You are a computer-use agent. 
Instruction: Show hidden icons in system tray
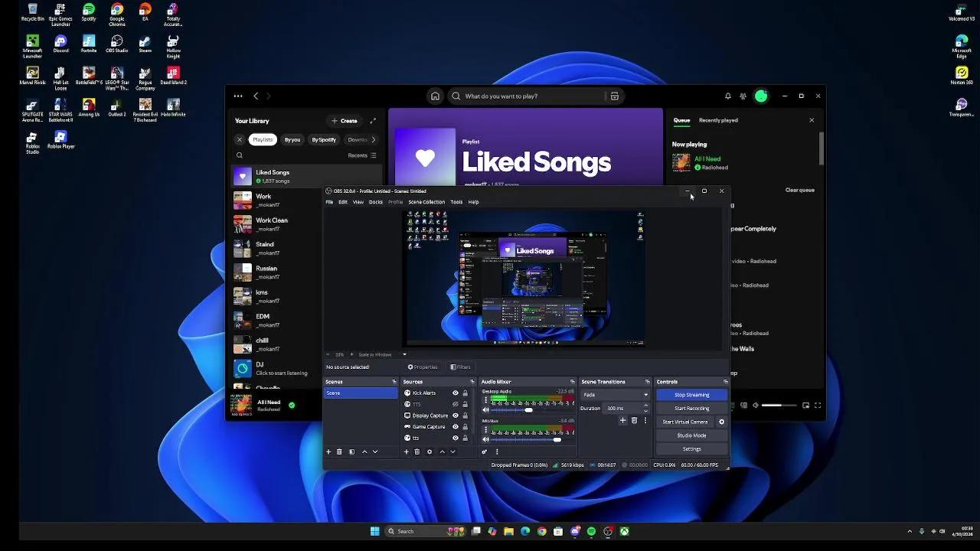(x=910, y=531)
